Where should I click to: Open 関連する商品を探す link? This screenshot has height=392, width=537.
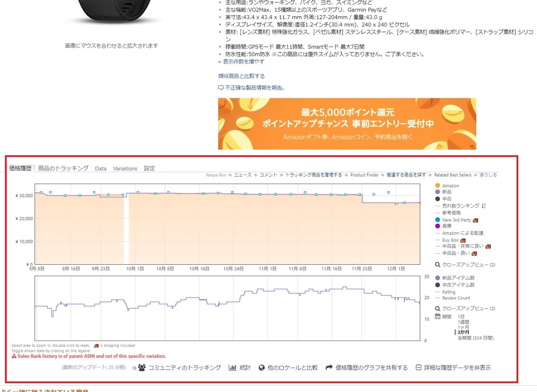coord(406,175)
